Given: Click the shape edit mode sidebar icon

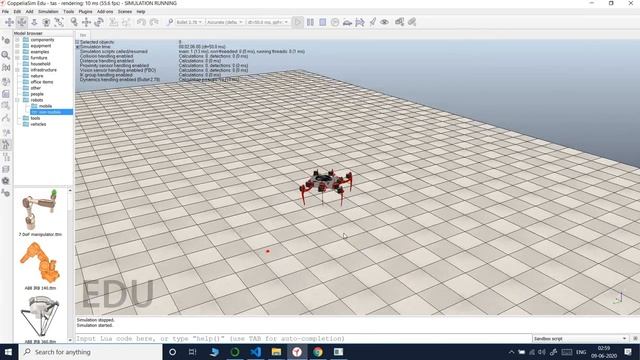Looking at the screenshot, I should tap(6, 106).
